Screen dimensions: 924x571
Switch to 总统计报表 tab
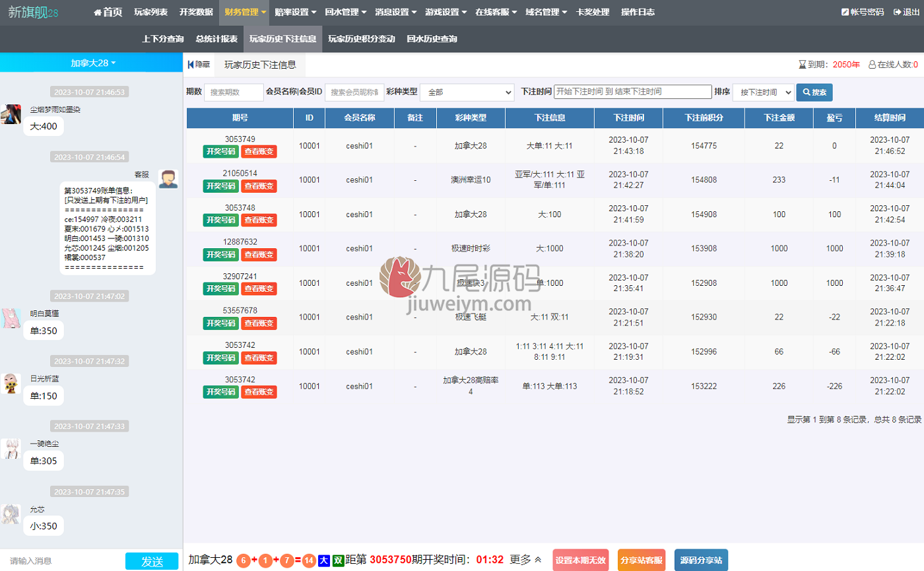216,39
